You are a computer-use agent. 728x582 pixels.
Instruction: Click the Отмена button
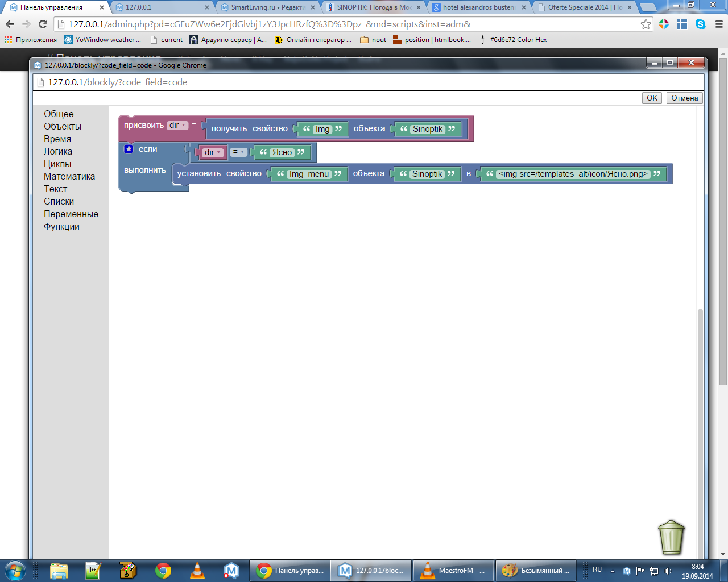coord(684,98)
